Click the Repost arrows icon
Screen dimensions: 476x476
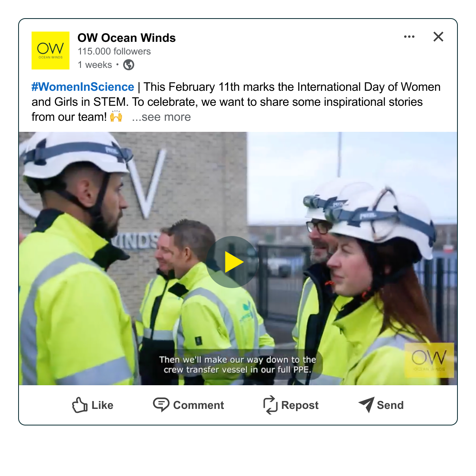tap(270, 405)
